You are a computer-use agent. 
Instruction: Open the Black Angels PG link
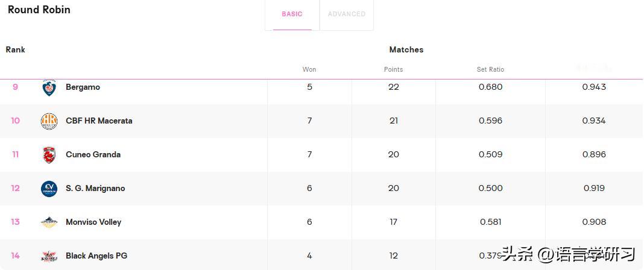[96, 256]
